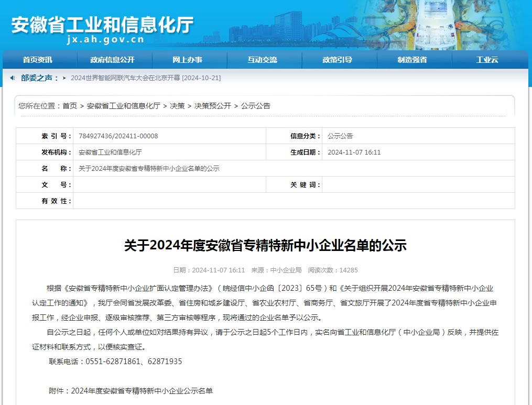Click the 发布机构 value 安徽省工业和信息化厅

pos(110,152)
